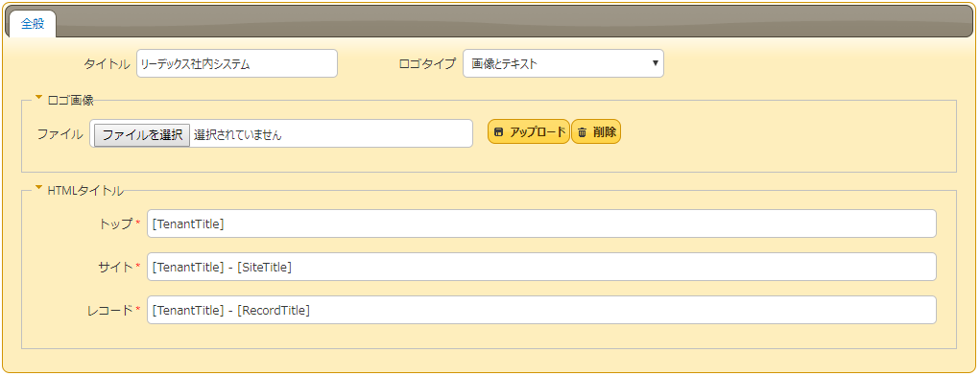Viewport: 980px width, 376px height.
Task: Open the ロゴタイプ dropdown
Action: (563, 63)
